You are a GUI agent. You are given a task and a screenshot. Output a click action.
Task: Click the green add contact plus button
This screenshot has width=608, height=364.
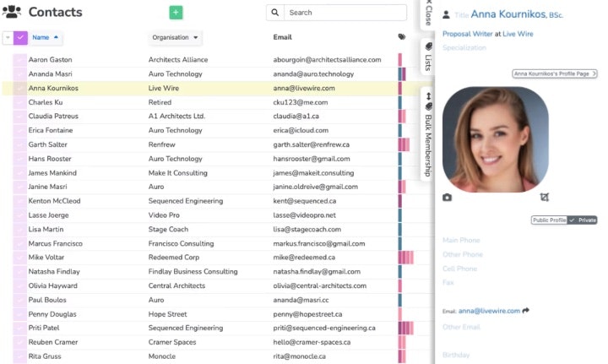coord(176,13)
